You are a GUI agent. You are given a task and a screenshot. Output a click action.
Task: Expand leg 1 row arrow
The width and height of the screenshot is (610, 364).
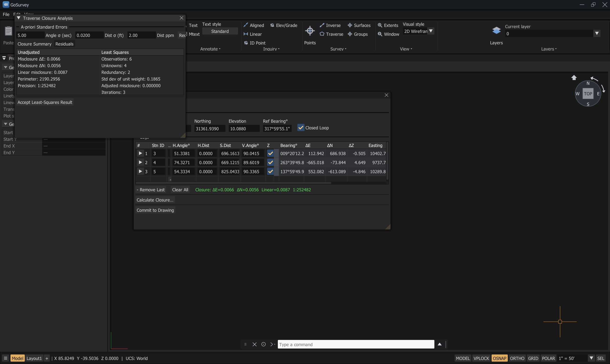(140, 153)
